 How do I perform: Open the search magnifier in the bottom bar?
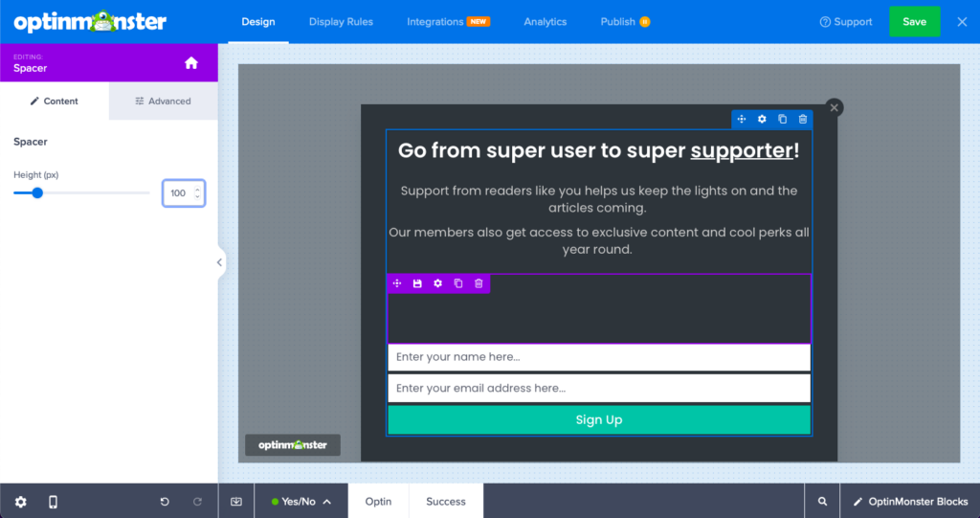pos(822,502)
